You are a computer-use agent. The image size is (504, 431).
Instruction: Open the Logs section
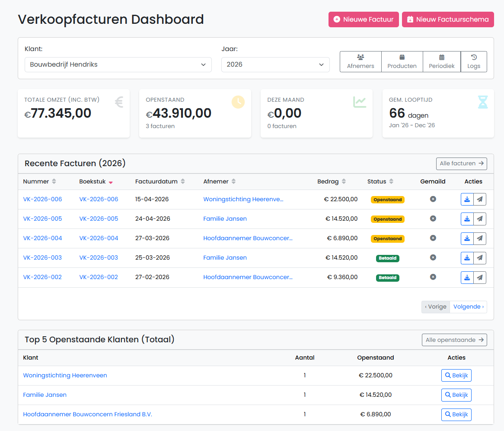click(474, 62)
